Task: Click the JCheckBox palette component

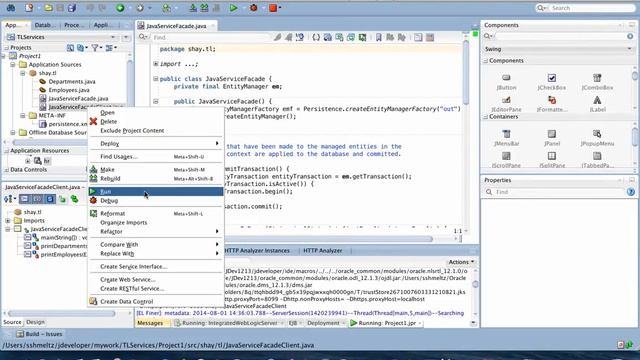Action: pyautogui.click(x=551, y=82)
